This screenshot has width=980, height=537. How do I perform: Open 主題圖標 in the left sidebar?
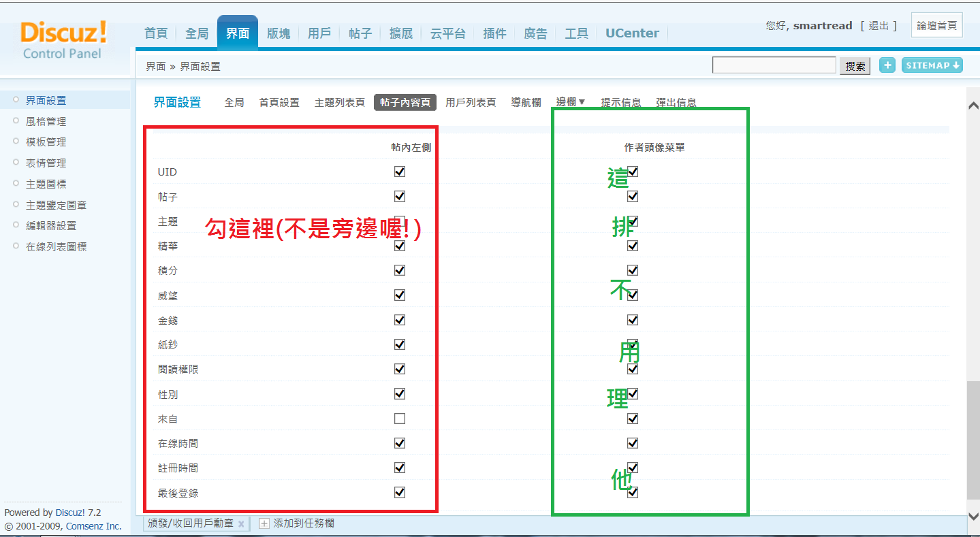tap(46, 184)
